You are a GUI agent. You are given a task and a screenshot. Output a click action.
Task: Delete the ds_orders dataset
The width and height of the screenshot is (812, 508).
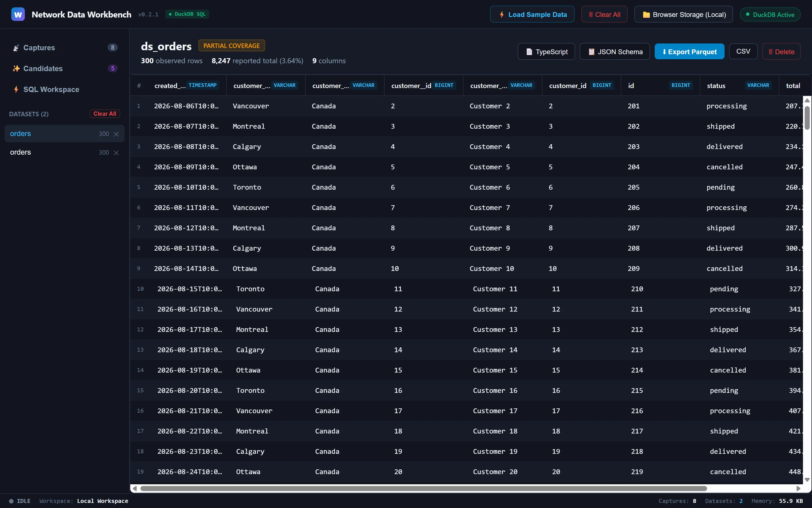coord(781,52)
